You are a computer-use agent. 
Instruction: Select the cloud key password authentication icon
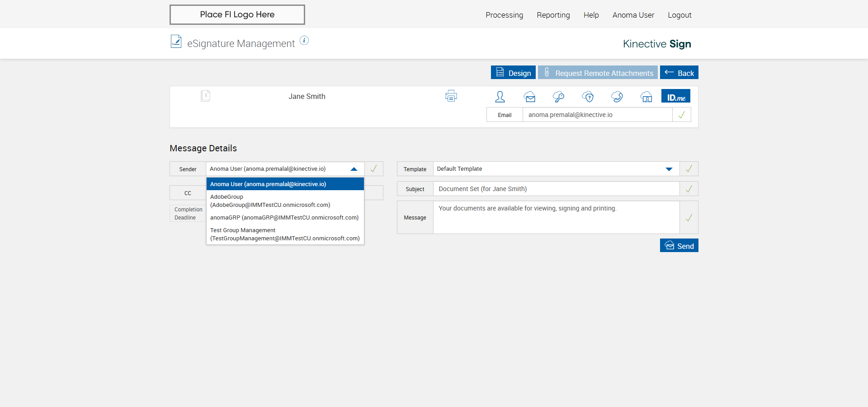pyautogui.click(x=558, y=97)
